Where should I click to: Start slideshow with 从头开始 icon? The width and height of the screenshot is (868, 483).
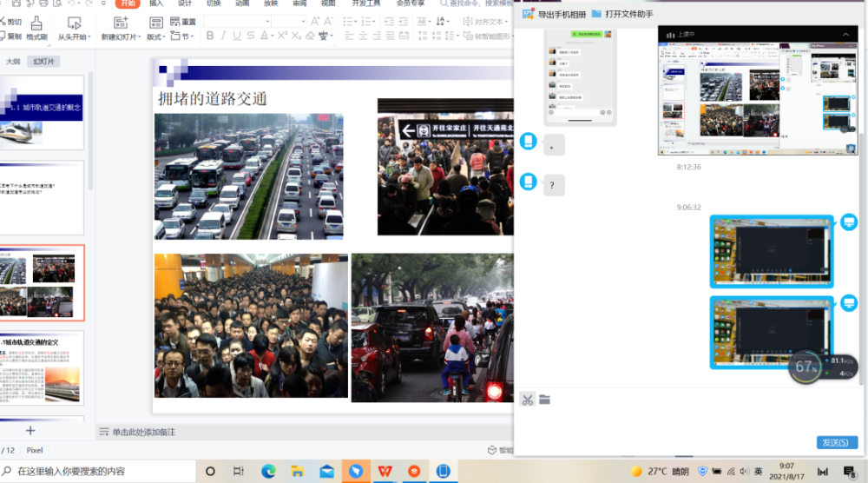coord(74,23)
